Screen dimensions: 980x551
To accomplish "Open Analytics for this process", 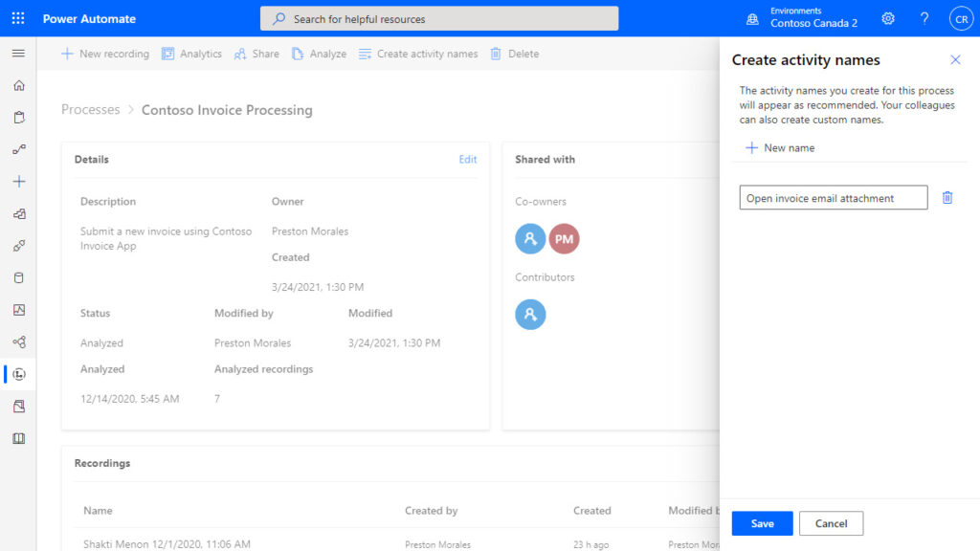I will 191,54.
